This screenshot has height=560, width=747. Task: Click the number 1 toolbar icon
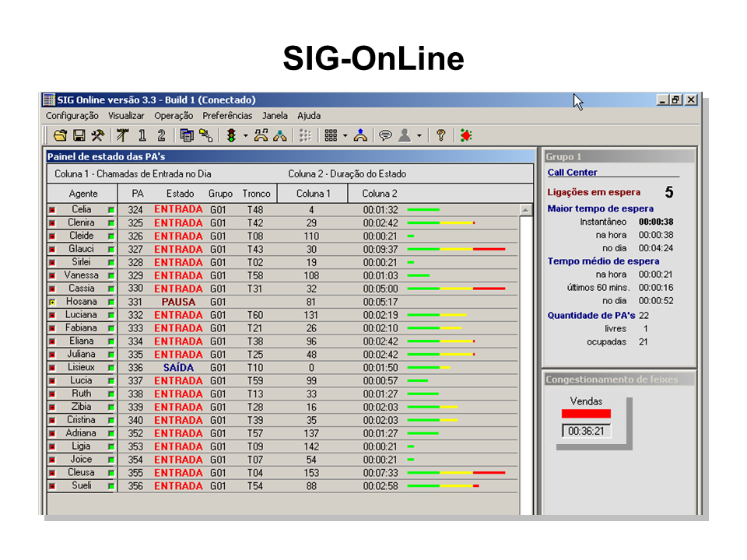[x=142, y=135]
